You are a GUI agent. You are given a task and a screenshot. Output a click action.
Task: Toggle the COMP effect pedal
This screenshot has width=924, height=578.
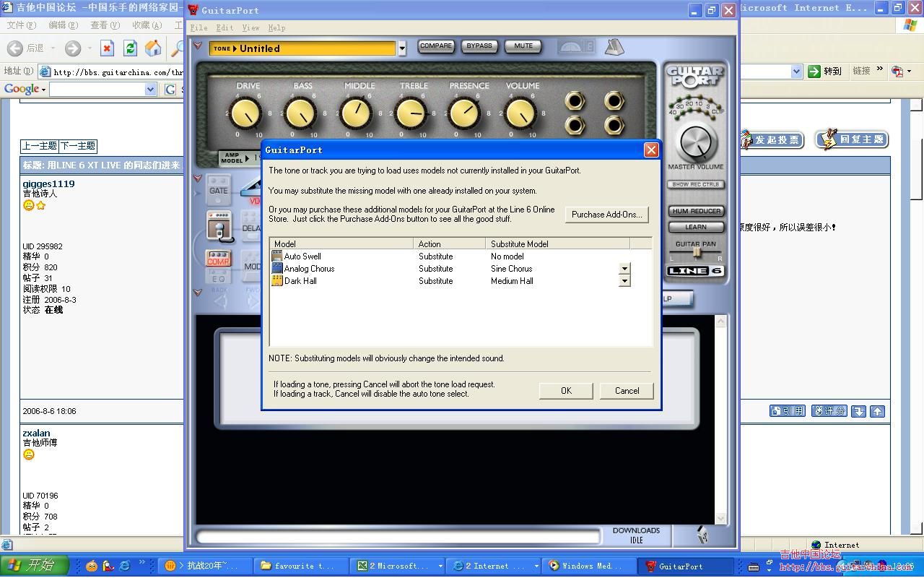(218, 259)
